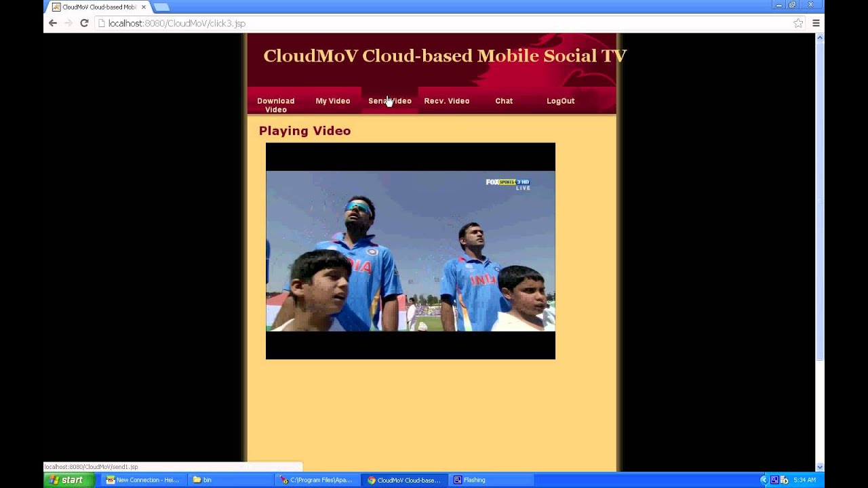Open the Chat page

click(x=504, y=101)
